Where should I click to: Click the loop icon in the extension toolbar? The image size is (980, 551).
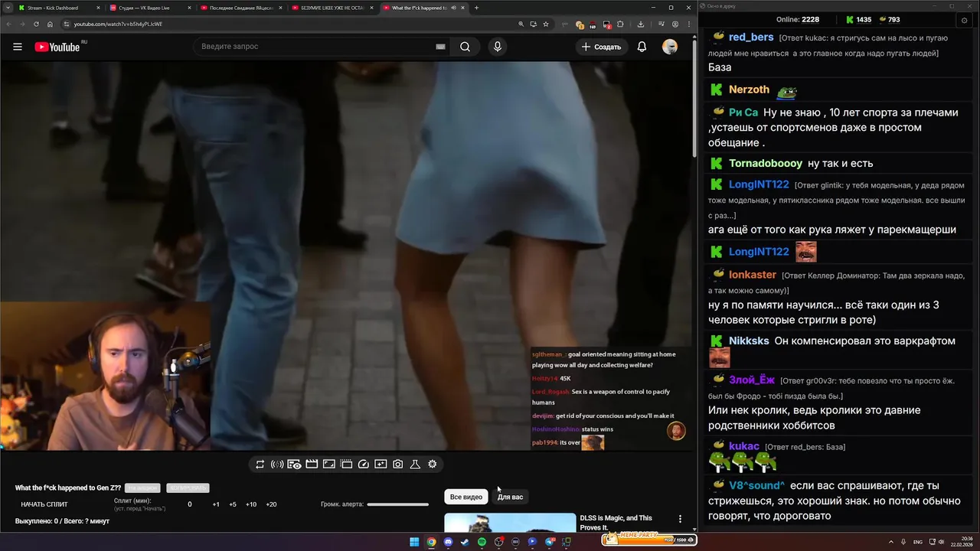point(260,465)
